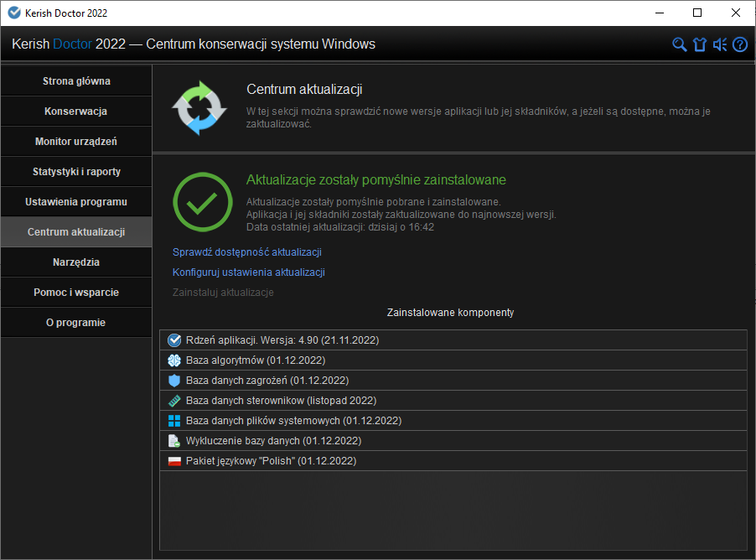Click Zainstaluj aktualizacje link
The height and width of the screenshot is (560, 756).
223,293
